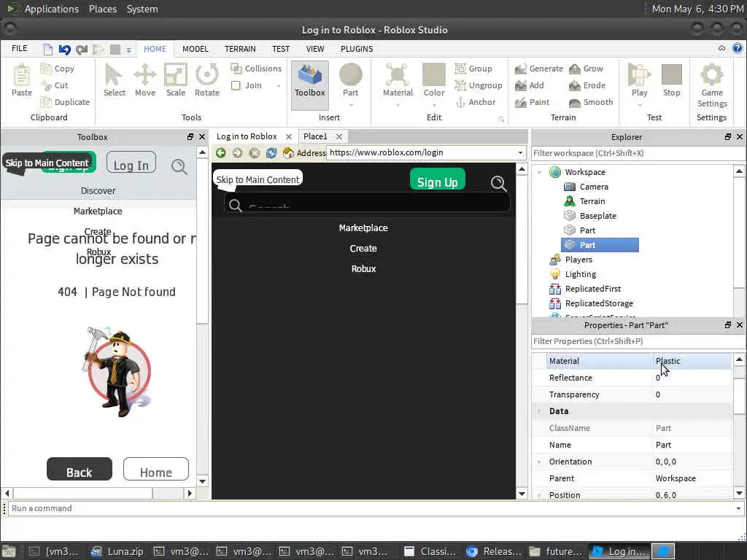Viewport: 747px width, 560px height.
Task: Click the Redo icon in quick access
Action: click(x=82, y=49)
